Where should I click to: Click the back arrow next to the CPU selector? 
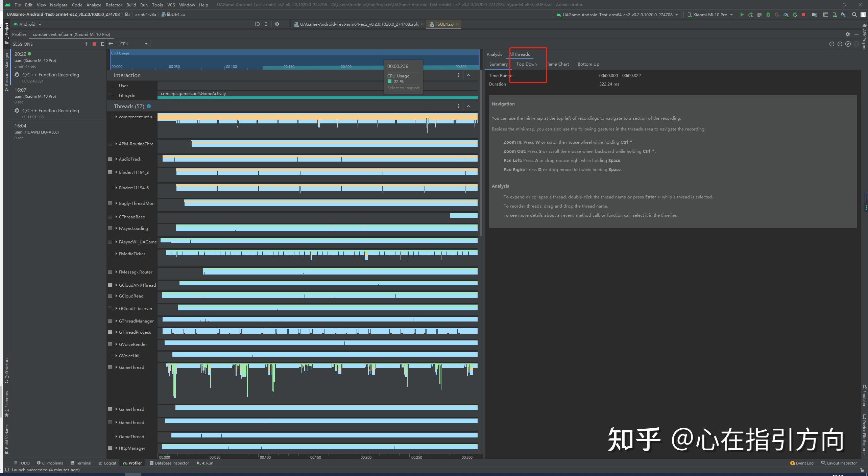click(111, 44)
